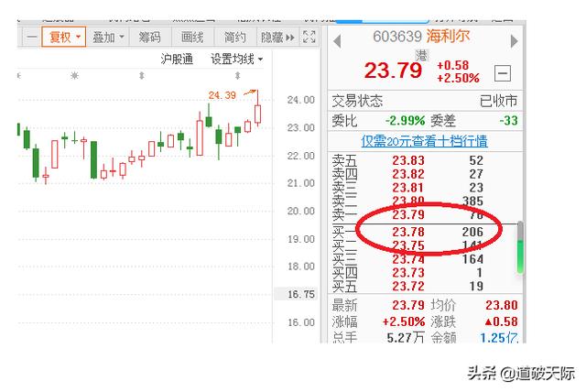586x392 pixels.
Task: Click the 港 badge near stock name
Action: coord(421,56)
